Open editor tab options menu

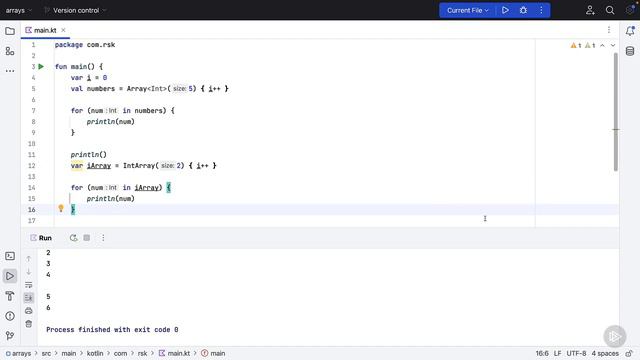point(609,30)
